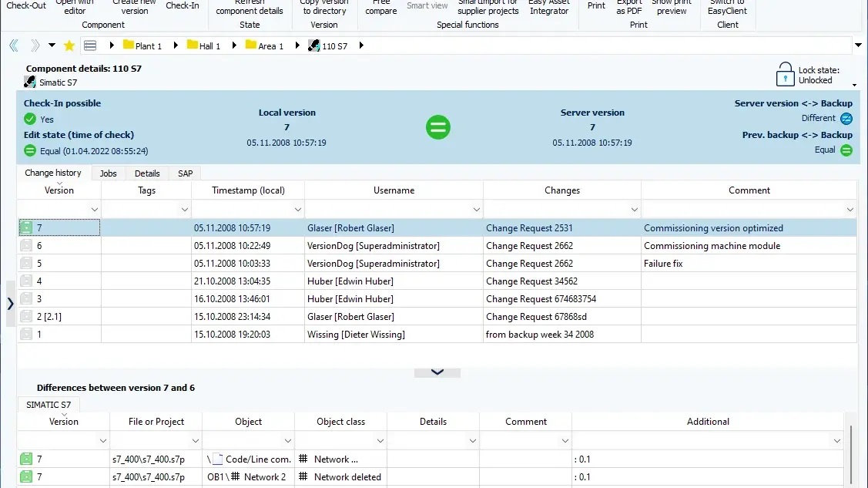Collapse the change history panel chevron
Image resolution: width=868 pixels, height=488 pixels.
(437, 372)
